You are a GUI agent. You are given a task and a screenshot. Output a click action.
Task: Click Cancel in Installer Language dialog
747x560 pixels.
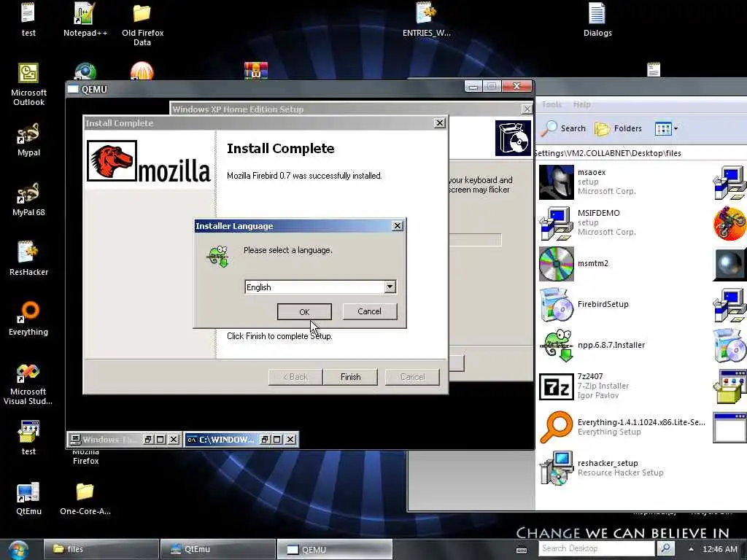pos(369,311)
